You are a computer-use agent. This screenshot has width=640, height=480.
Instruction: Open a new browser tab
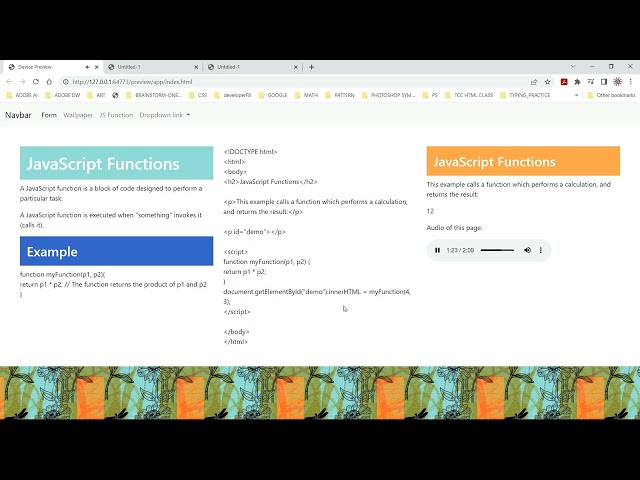tap(311, 67)
